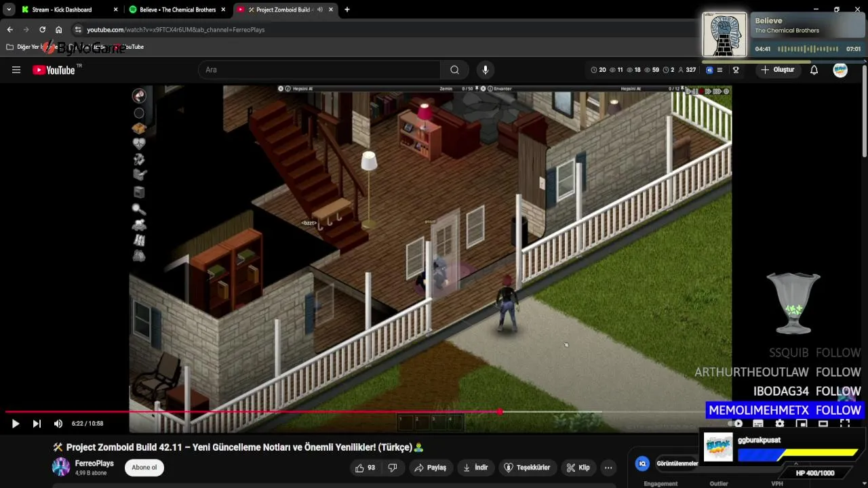
Task: Close the Kick Dashboard tab
Action: click(115, 9)
